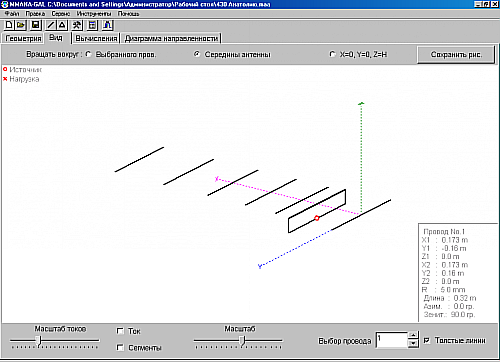The image size is (500, 362).
Task: Switch to the 'Диаграмма направленности' tab
Action: pos(171,38)
